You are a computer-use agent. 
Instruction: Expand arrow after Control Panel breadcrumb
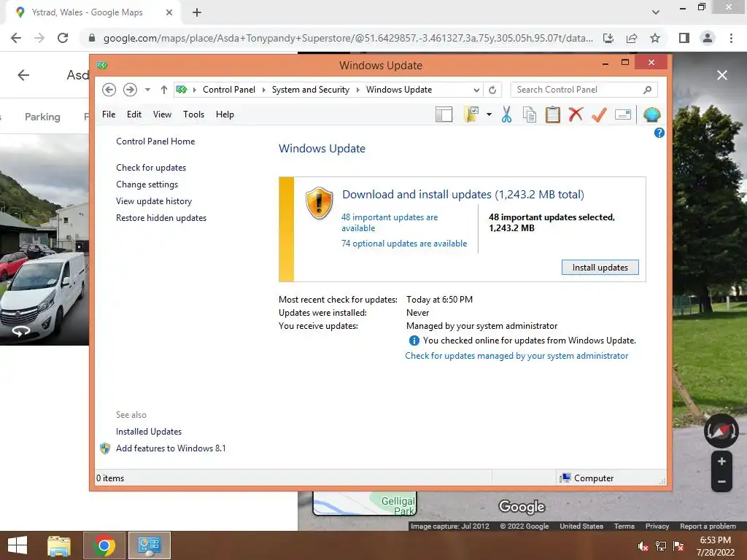pos(264,90)
